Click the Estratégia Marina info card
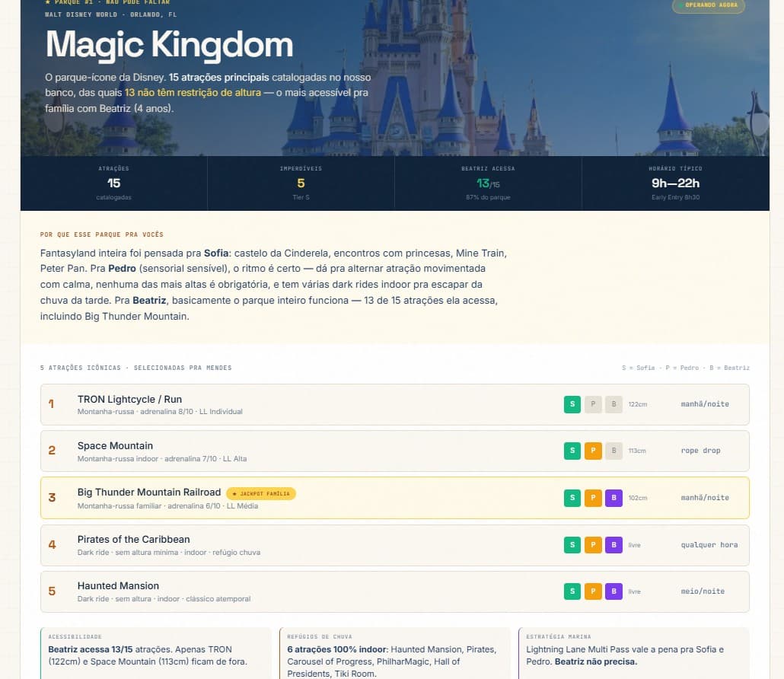Viewport: 784px width, 679px height. coord(633,653)
